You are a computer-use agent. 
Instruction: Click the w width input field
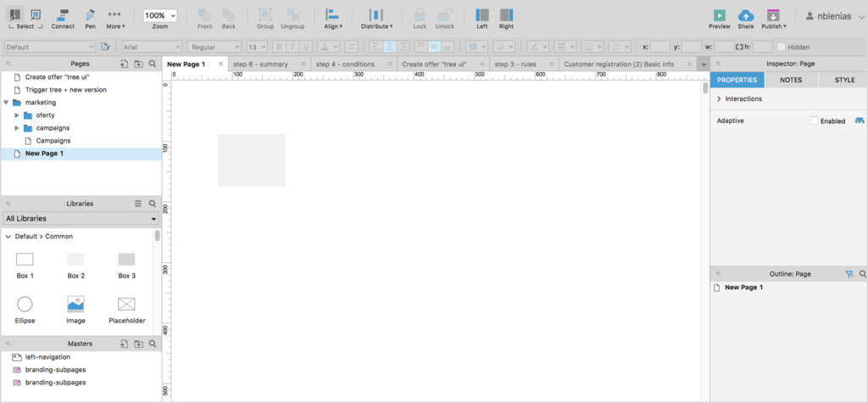724,48
